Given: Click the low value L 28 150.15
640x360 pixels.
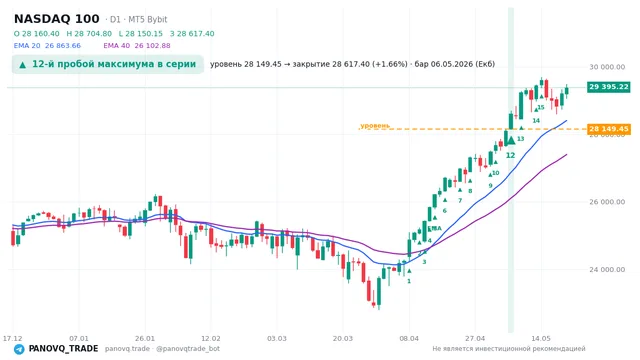Looking at the screenshot, I should click(140, 33).
